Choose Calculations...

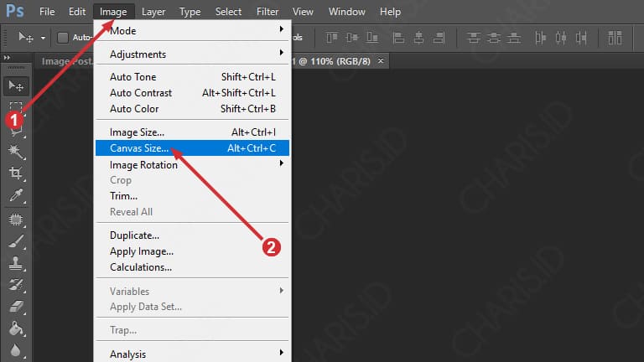pos(192,267)
